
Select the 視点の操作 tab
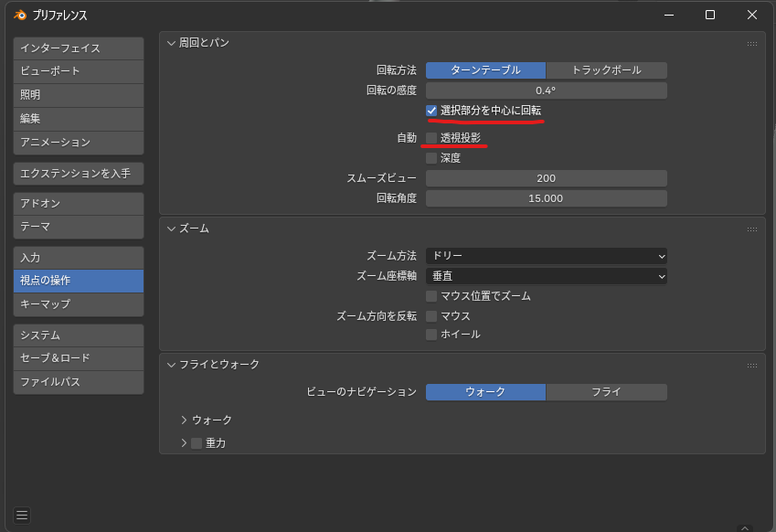tap(79, 281)
